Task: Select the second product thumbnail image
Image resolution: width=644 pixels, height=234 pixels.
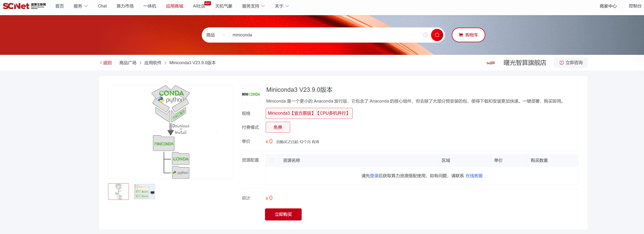Action: 144,192
